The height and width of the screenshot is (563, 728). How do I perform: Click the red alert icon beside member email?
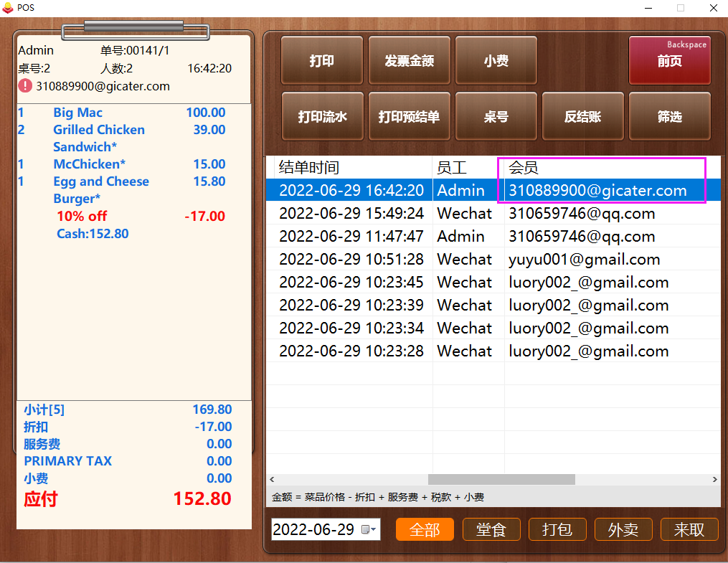tap(25, 86)
